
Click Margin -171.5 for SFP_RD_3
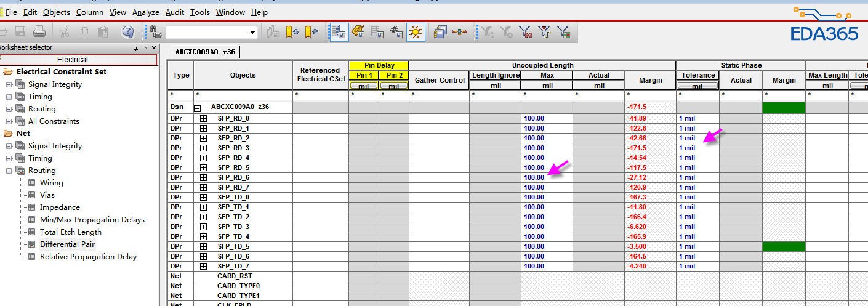pyautogui.click(x=649, y=148)
